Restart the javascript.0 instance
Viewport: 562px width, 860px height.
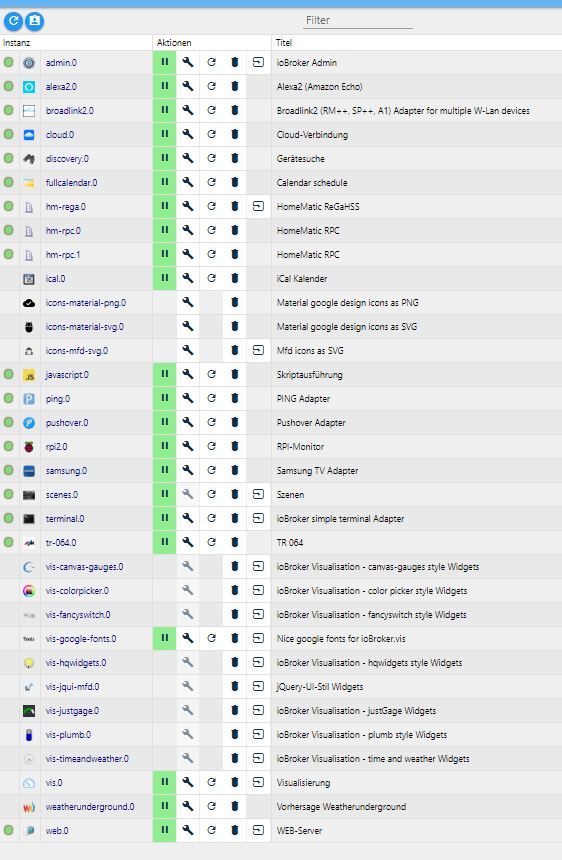211,374
